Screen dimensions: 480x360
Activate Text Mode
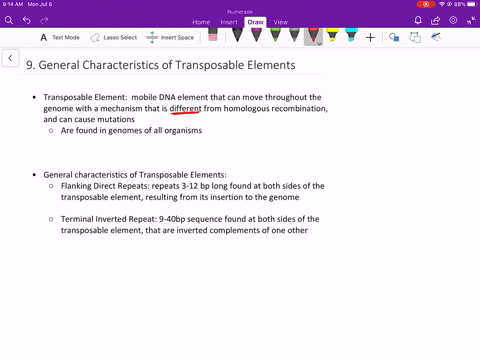(60, 37)
